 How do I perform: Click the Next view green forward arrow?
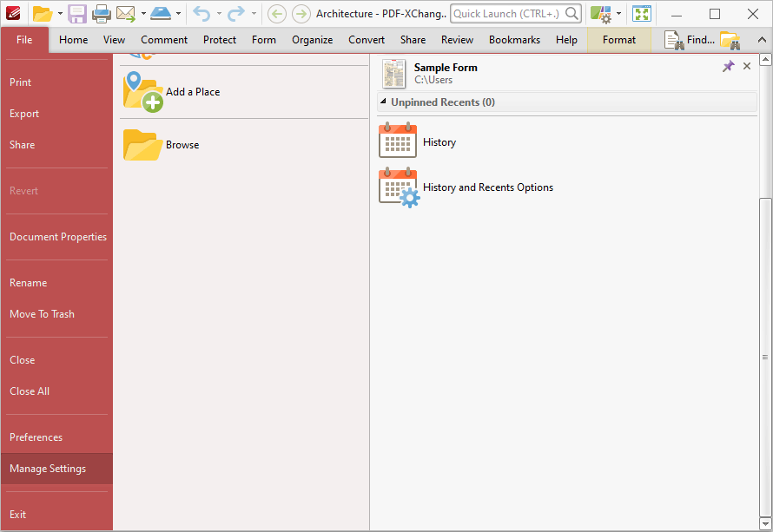[301, 14]
